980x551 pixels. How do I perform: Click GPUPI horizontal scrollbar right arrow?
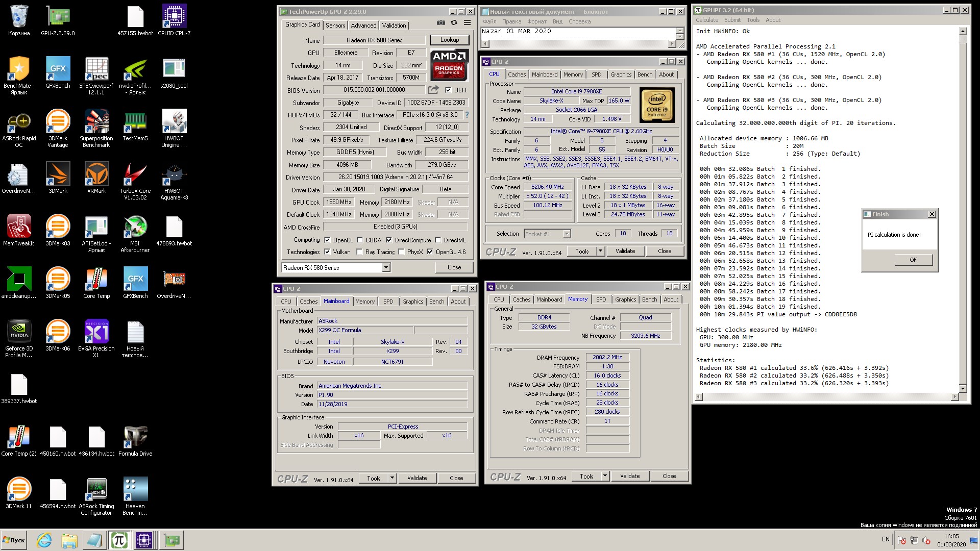coord(955,396)
